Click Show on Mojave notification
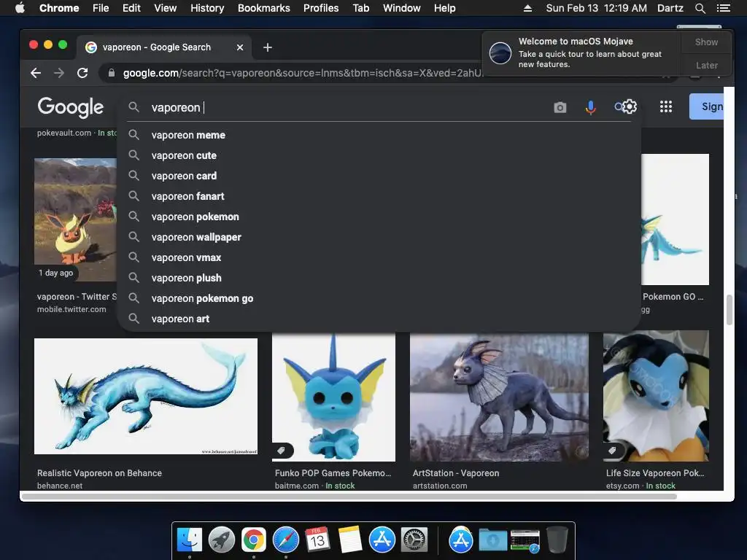The width and height of the screenshot is (747, 560). (706, 42)
